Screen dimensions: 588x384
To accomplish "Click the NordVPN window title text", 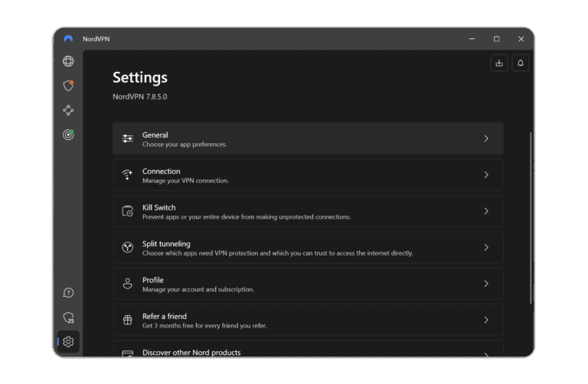I will click(x=96, y=39).
